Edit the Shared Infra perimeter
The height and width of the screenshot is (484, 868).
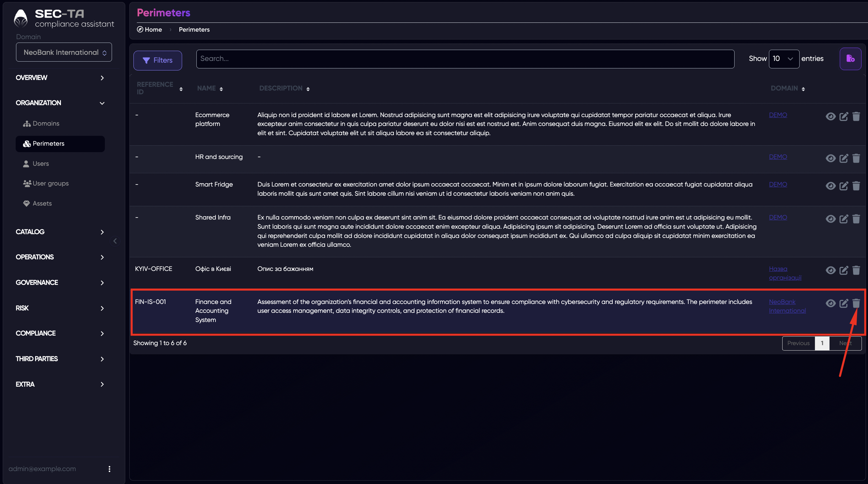[843, 219]
